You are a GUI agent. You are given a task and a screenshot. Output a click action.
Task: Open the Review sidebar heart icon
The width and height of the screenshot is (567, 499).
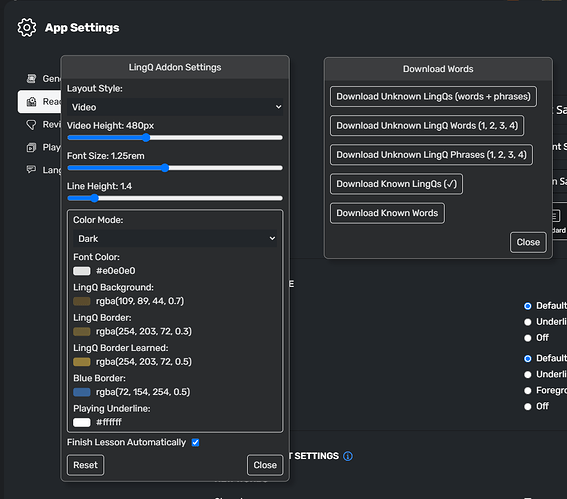coord(31,125)
